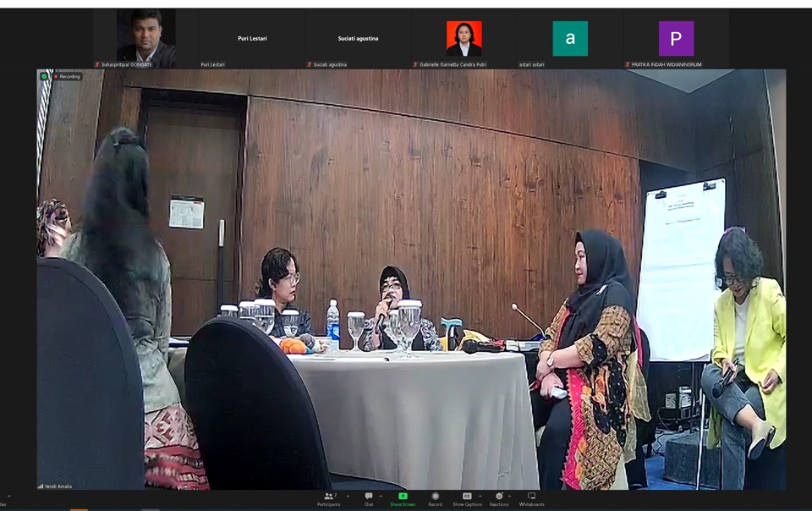Expand the arrow next to Participants
This screenshot has width=812, height=511.
click(x=348, y=497)
